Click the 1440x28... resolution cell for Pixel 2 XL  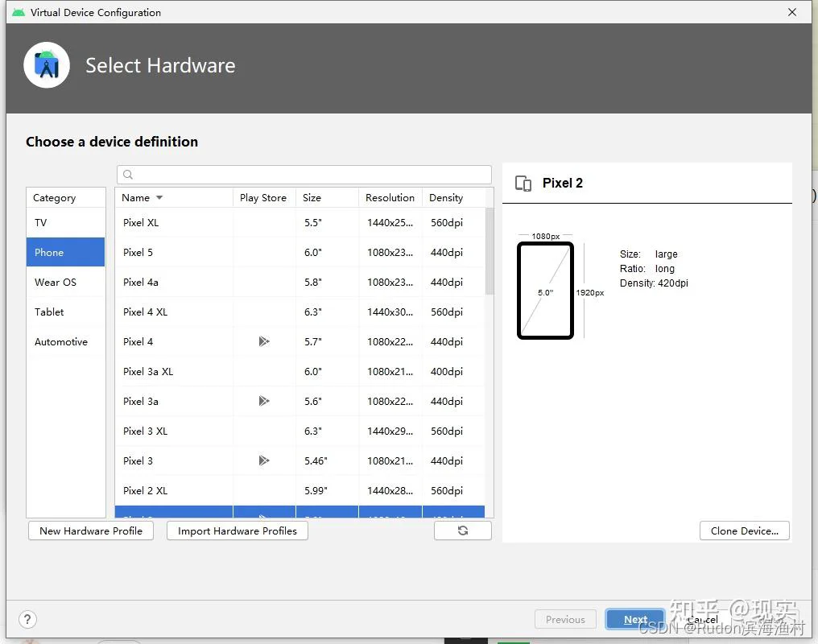click(x=390, y=490)
